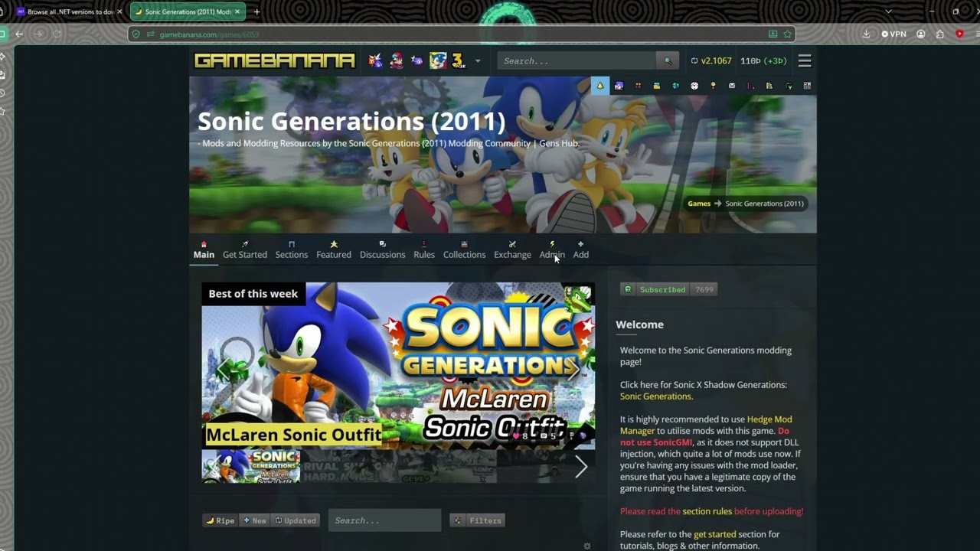
Task: Open the Discussions tab
Action: click(x=382, y=250)
